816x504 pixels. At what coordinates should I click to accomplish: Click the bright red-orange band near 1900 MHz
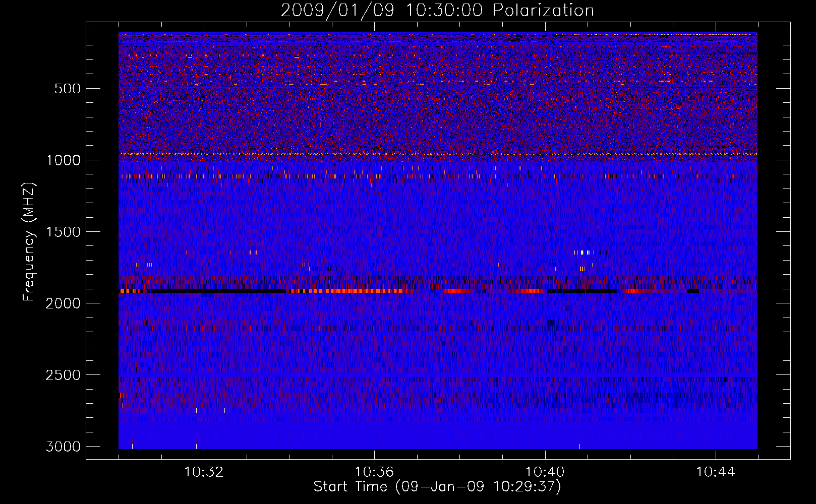click(351, 291)
